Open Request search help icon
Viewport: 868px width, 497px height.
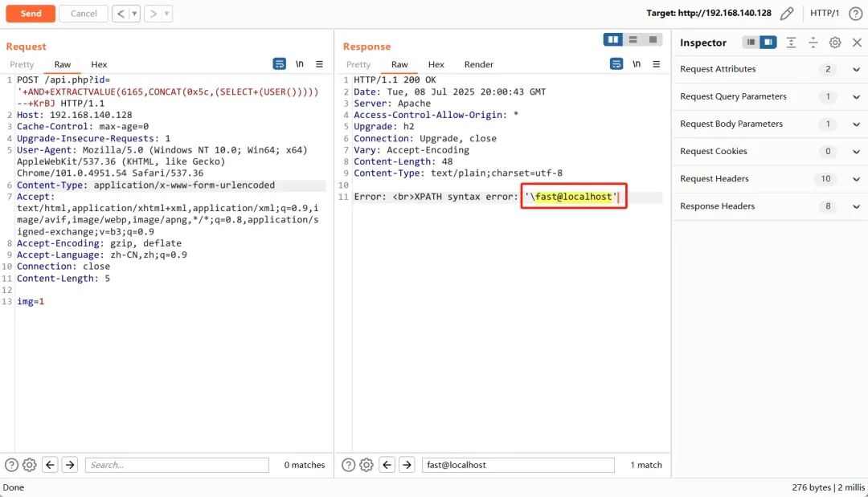[11, 465]
